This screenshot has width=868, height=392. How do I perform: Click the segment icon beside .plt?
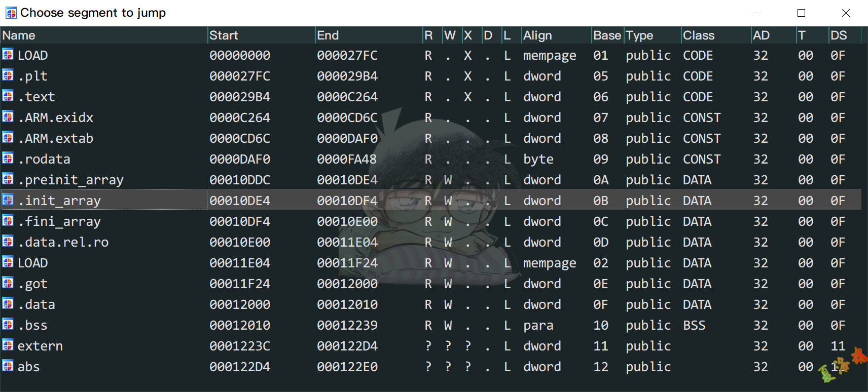(x=8, y=75)
